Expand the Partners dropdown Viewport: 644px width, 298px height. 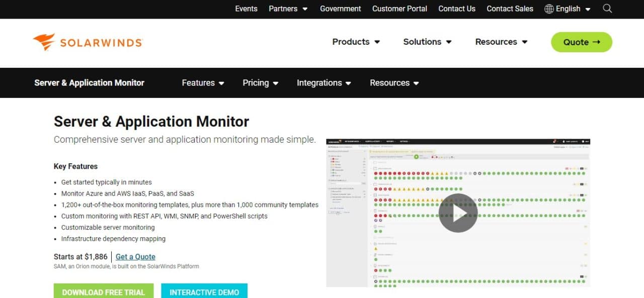(x=288, y=9)
